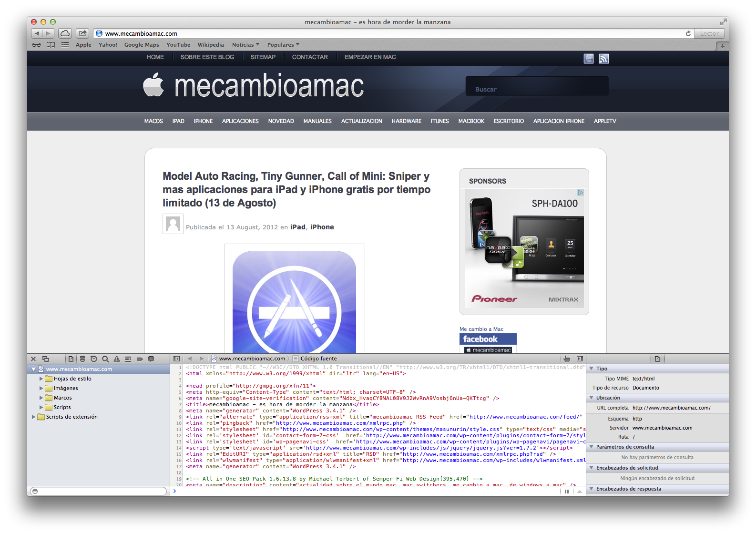This screenshot has width=756, height=534.
Task: Enter full screen with window arrows icon
Action: 723,22
